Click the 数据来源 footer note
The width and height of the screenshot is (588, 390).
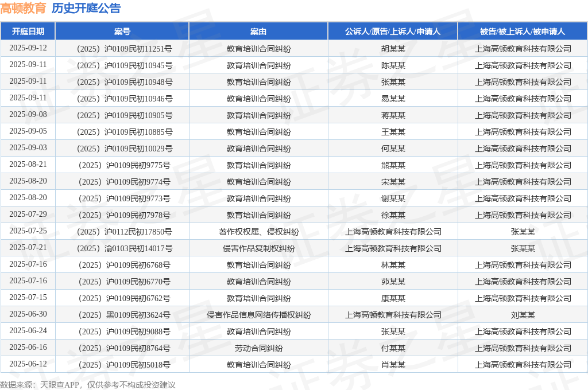[x=88, y=385]
